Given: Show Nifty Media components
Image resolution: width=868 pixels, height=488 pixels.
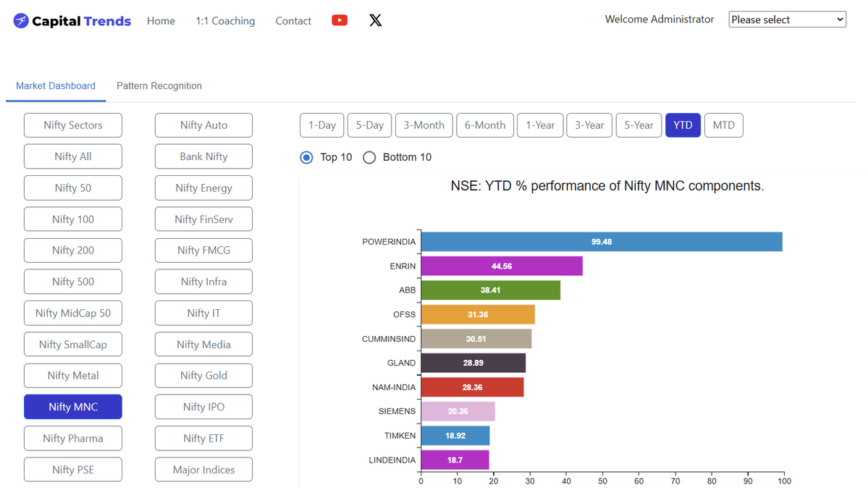Looking at the screenshot, I should (203, 345).
